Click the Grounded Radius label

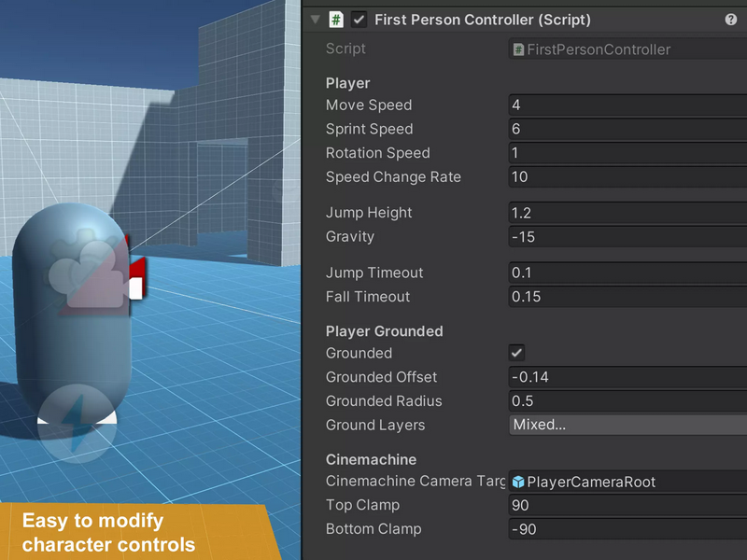384,401
